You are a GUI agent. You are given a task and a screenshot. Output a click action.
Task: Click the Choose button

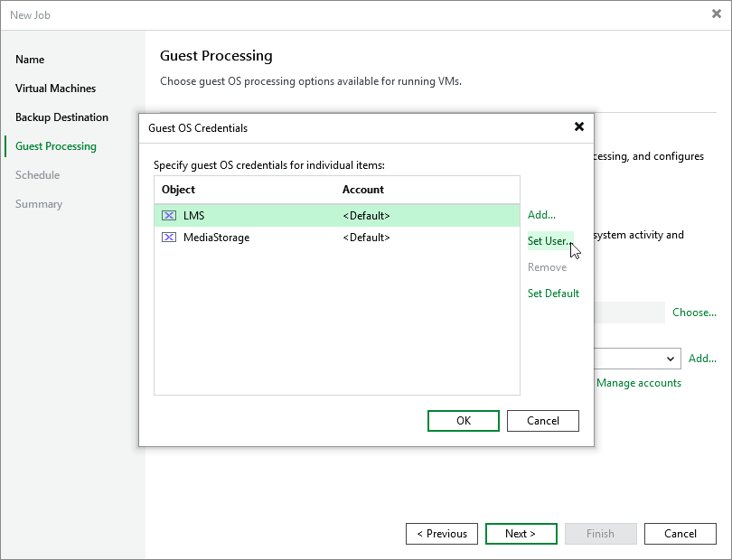point(693,313)
